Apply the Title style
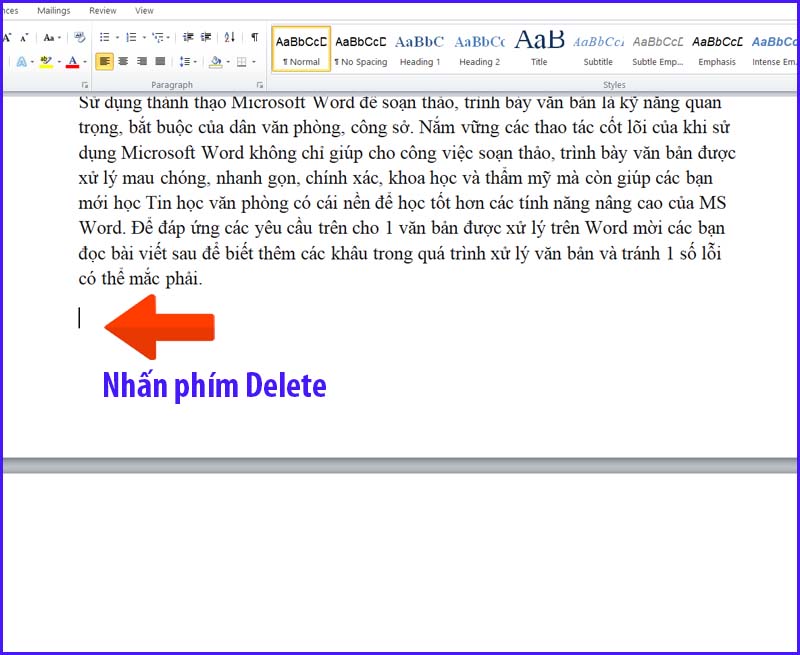This screenshot has width=800, height=655. click(539, 49)
